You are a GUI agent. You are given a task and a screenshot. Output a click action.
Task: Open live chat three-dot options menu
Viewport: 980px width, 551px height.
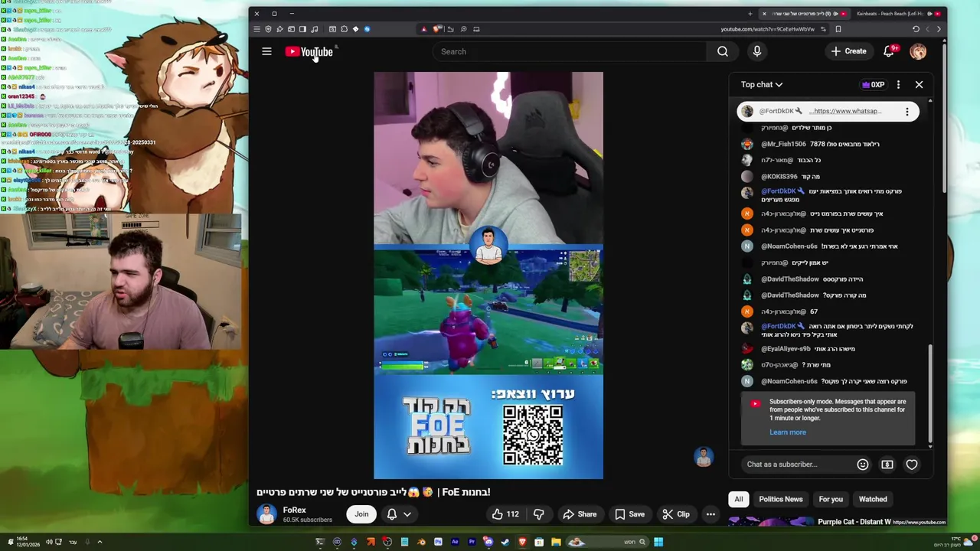click(x=898, y=84)
